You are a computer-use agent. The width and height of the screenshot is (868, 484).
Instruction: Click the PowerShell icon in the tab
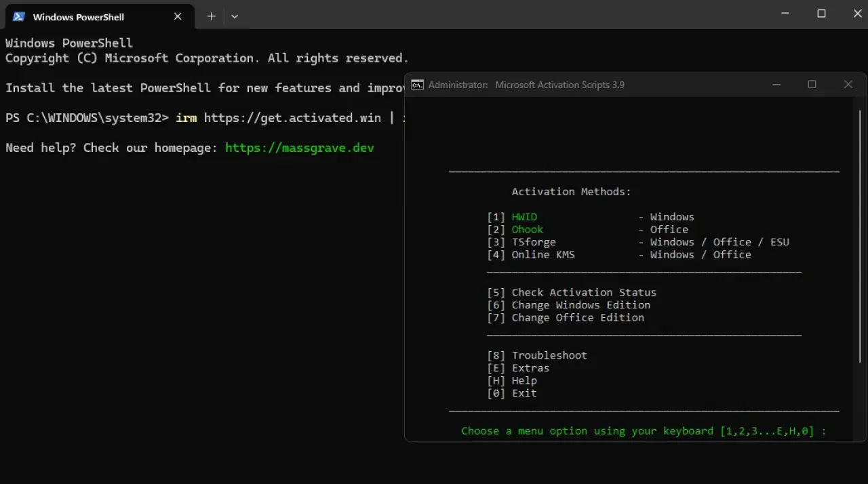click(19, 16)
